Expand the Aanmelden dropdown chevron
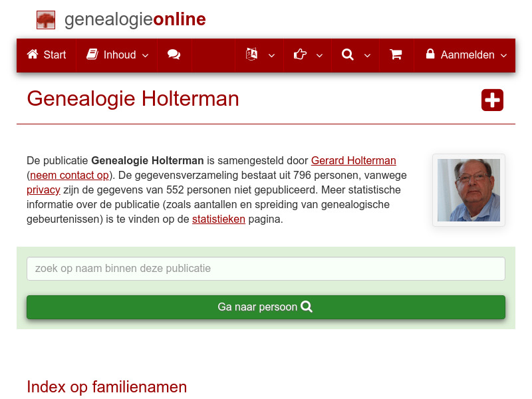This screenshot has height=399, width=532. click(504, 57)
